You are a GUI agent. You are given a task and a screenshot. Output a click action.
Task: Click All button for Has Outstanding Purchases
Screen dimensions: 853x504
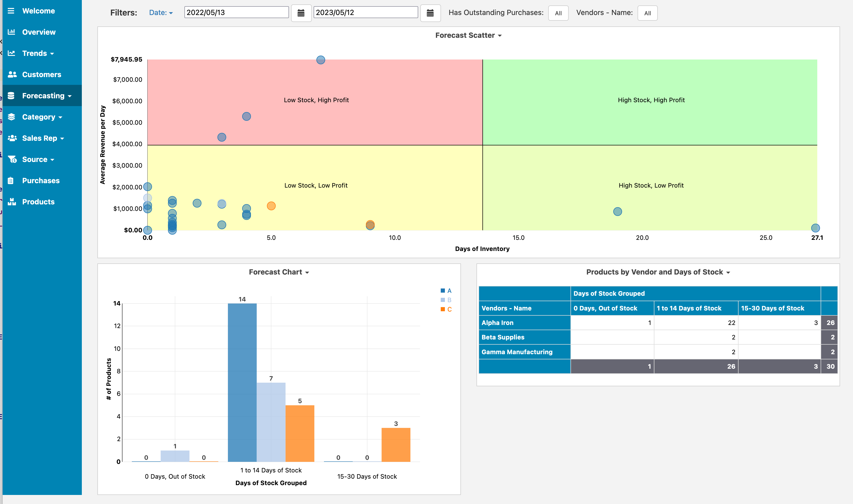pyautogui.click(x=558, y=13)
